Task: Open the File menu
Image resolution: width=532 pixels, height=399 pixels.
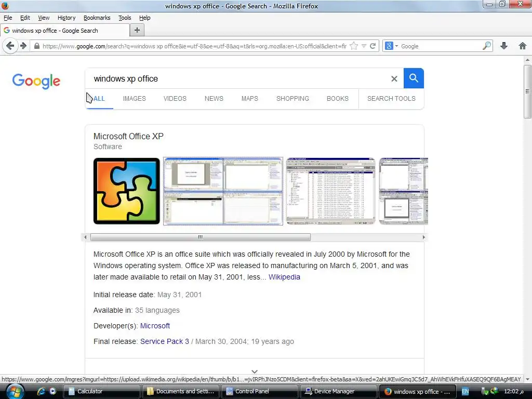Action: [8, 18]
